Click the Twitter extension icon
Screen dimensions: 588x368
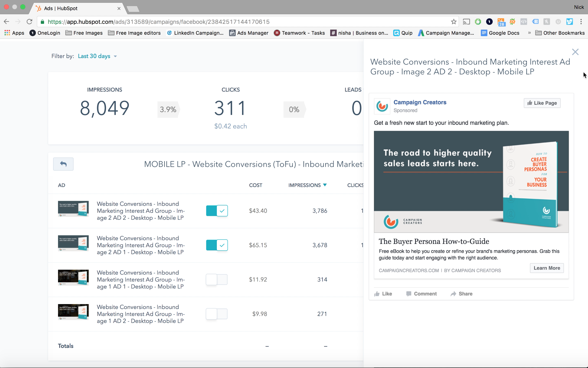coord(570,22)
